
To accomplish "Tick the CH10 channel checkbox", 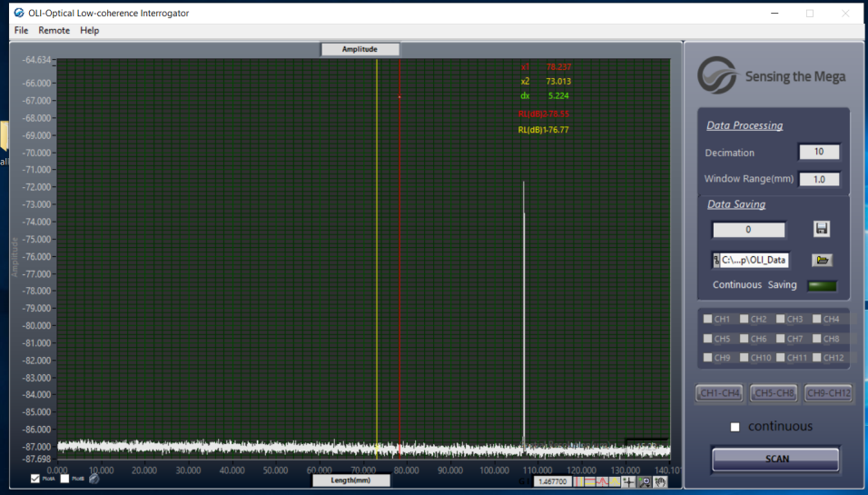I will (744, 358).
